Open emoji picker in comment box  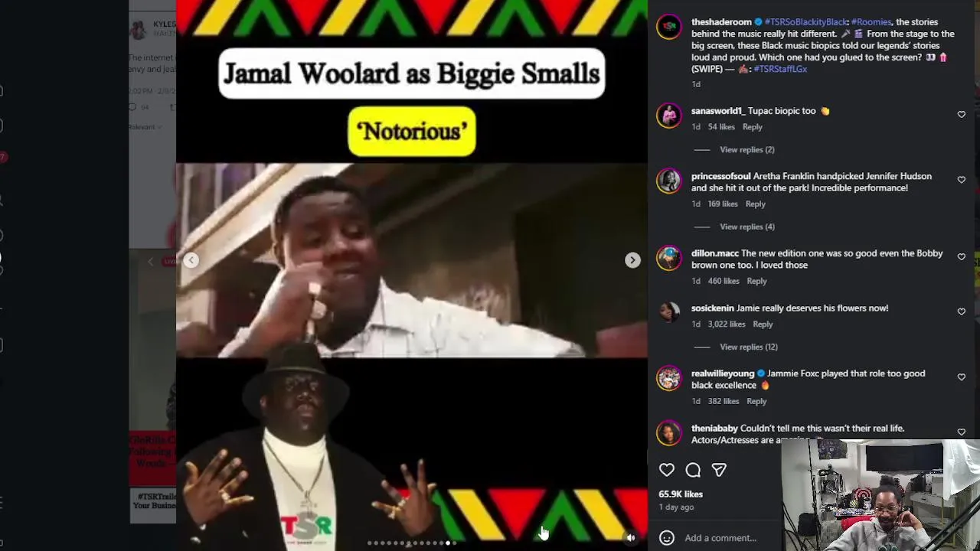click(x=667, y=538)
